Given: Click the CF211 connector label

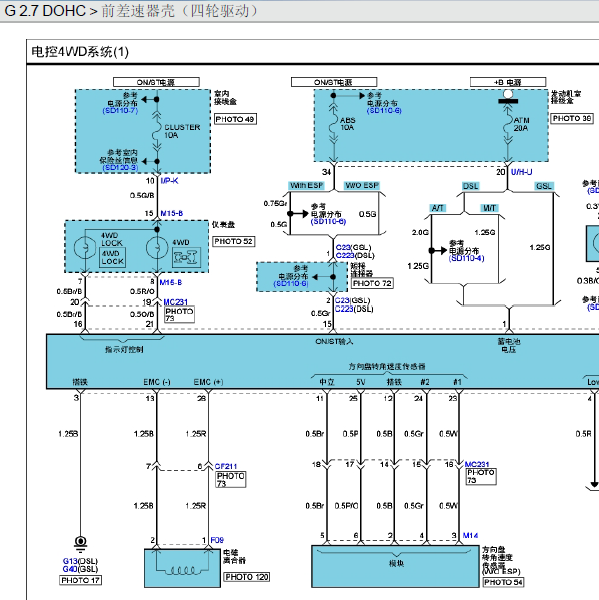Looking at the screenshot, I should pyautogui.click(x=226, y=466).
